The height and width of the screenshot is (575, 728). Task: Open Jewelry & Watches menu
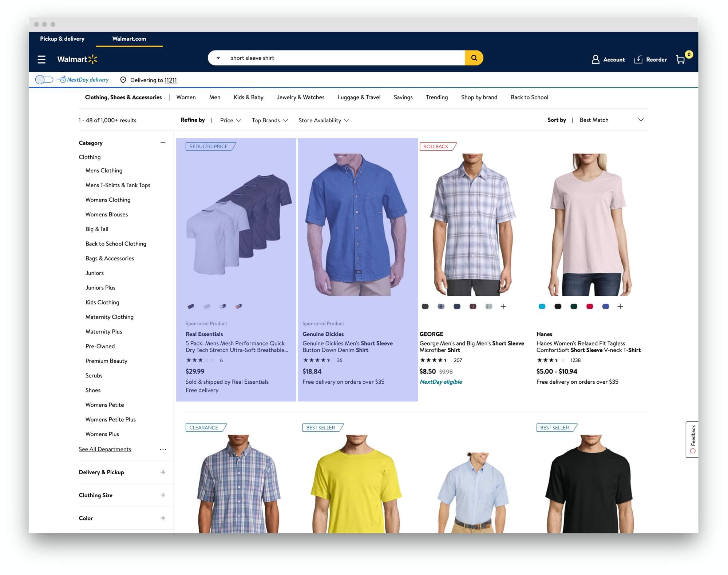pos(301,97)
